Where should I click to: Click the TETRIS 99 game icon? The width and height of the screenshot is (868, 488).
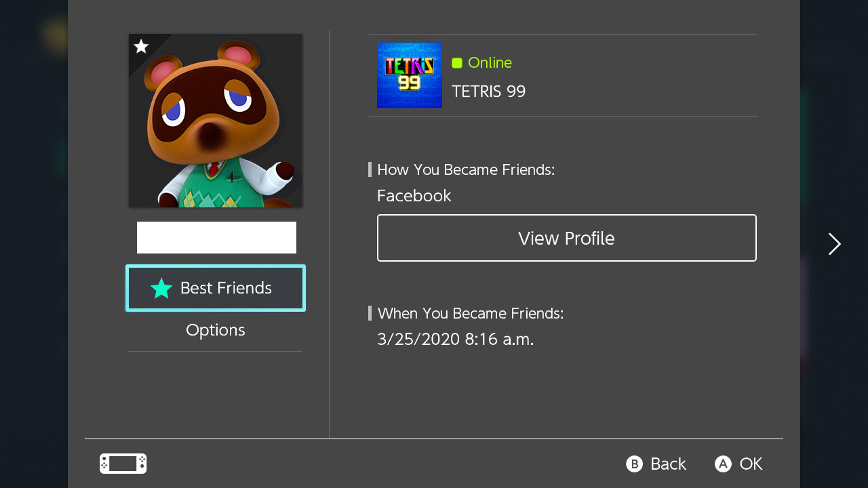[x=409, y=75]
